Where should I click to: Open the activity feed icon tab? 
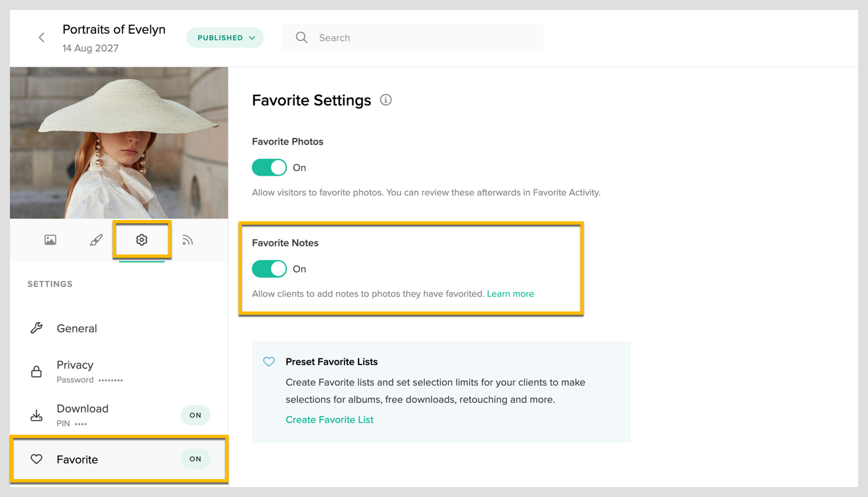(188, 240)
